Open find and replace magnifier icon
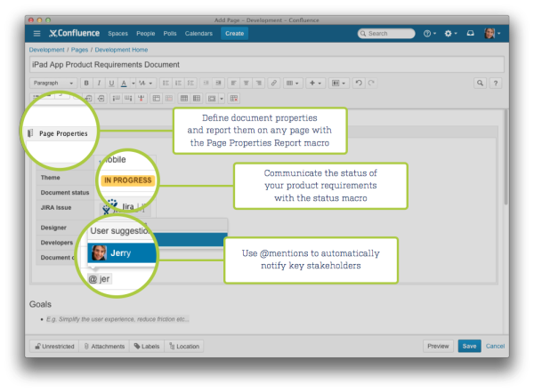This screenshot has width=534, height=392. click(x=481, y=83)
